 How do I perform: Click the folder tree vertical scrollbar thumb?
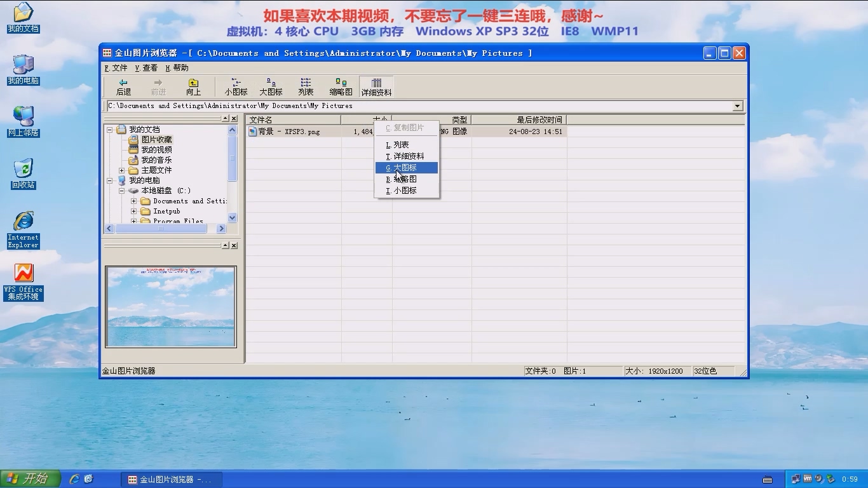tap(232, 159)
